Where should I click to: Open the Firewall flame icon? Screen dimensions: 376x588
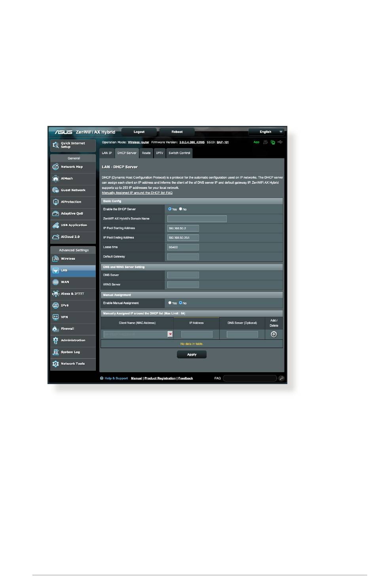pyautogui.click(x=55, y=329)
